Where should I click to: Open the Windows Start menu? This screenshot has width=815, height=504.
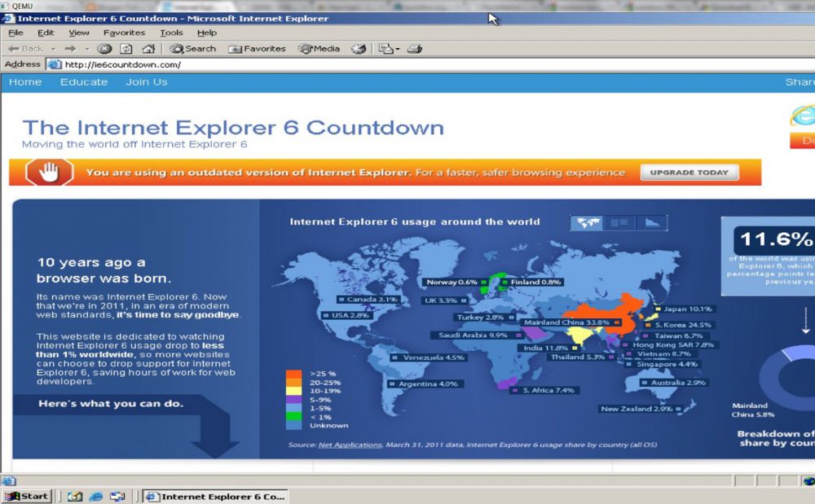pyautogui.click(x=28, y=496)
